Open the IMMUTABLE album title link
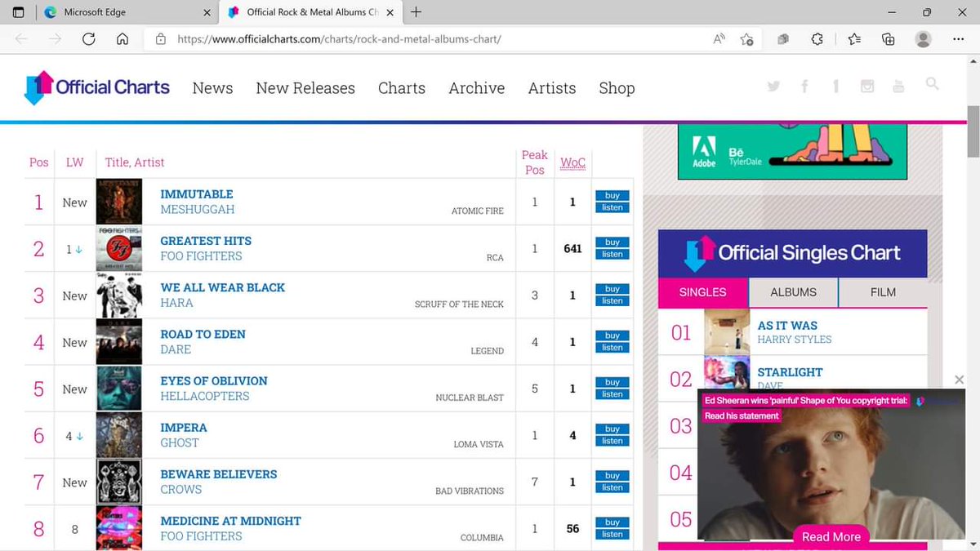 [x=197, y=194]
